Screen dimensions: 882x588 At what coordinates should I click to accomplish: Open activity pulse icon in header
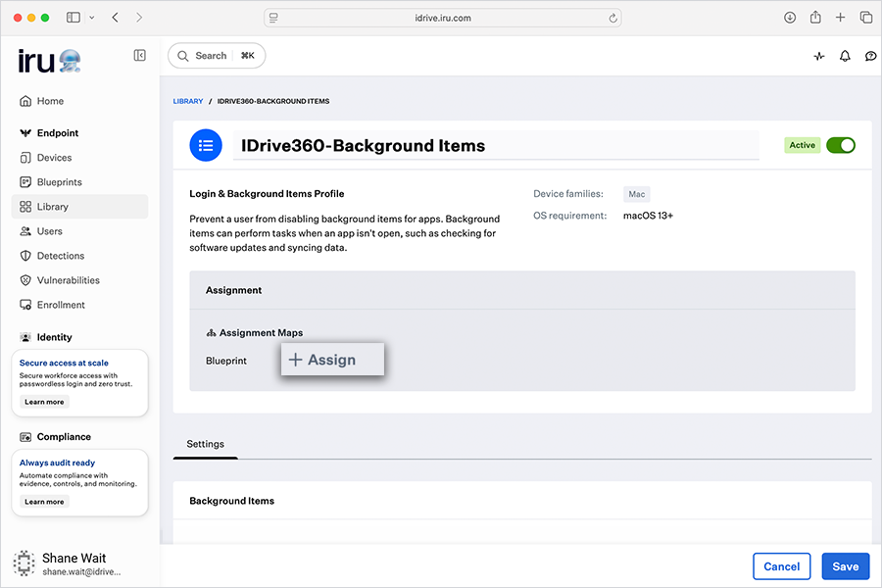pos(819,56)
